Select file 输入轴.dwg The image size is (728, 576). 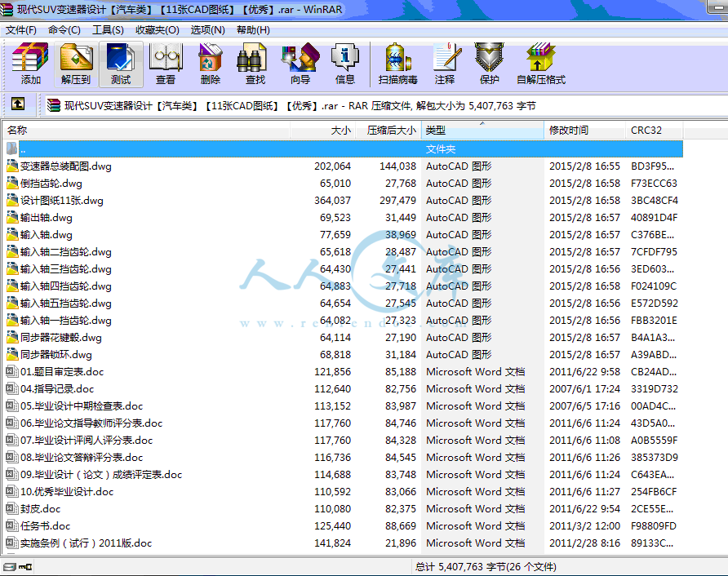point(46,234)
